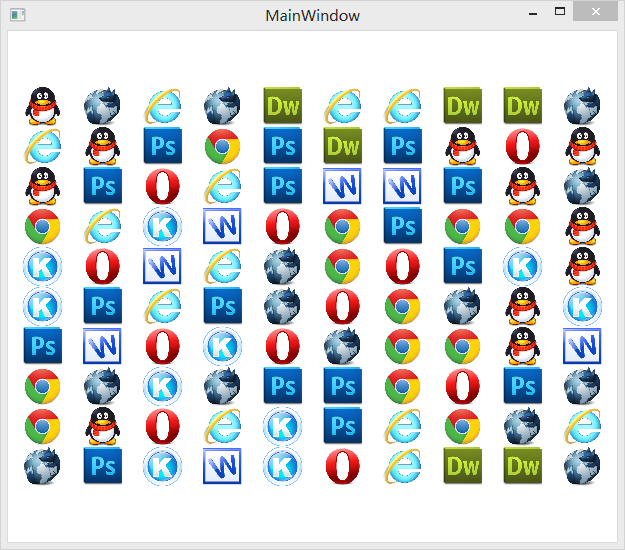Select the Word icon in the bottom row
625x550 pixels.
click(x=222, y=466)
